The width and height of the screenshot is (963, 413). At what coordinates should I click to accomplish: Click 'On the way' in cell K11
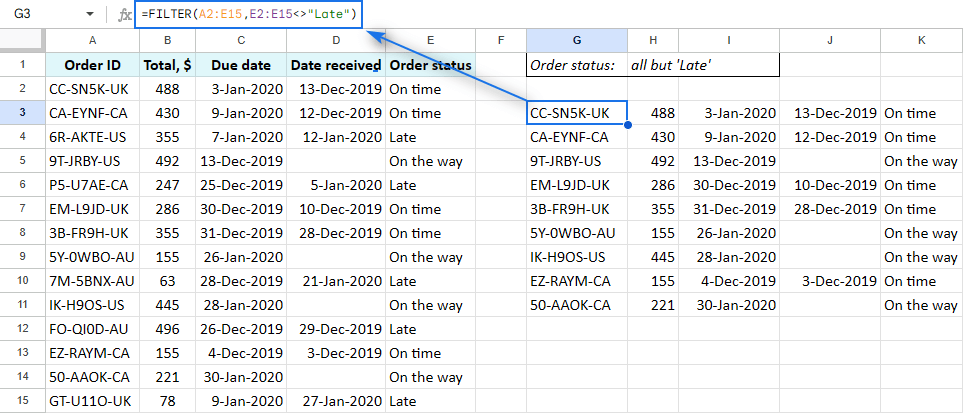tap(921, 305)
